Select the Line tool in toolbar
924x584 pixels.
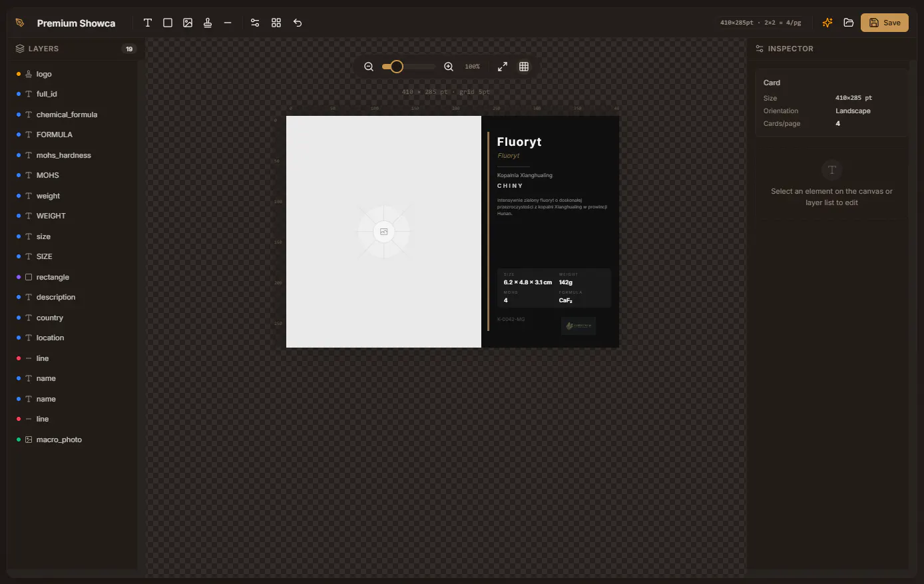(228, 23)
